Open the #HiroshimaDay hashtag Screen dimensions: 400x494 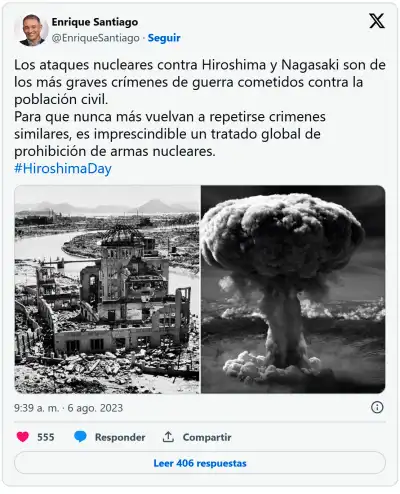(63, 169)
